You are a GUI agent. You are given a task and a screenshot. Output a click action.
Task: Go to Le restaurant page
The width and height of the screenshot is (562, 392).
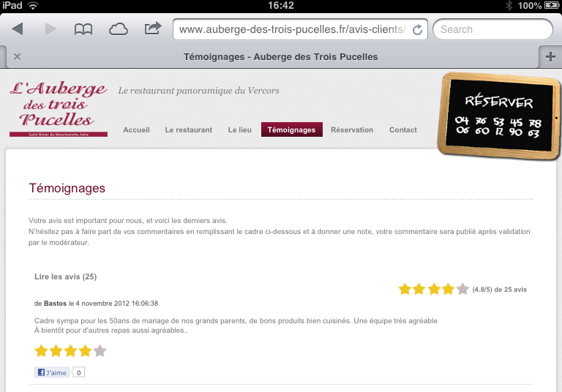[x=189, y=129]
